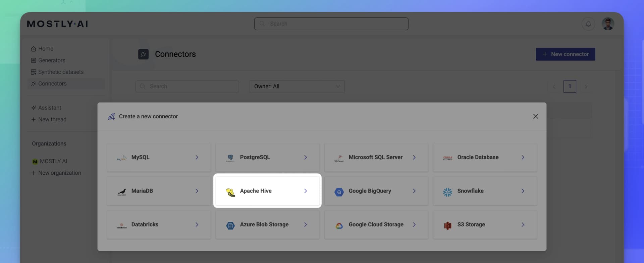Click the Google BigQuery hexagon icon
644x263 pixels.
click(339, 192)
